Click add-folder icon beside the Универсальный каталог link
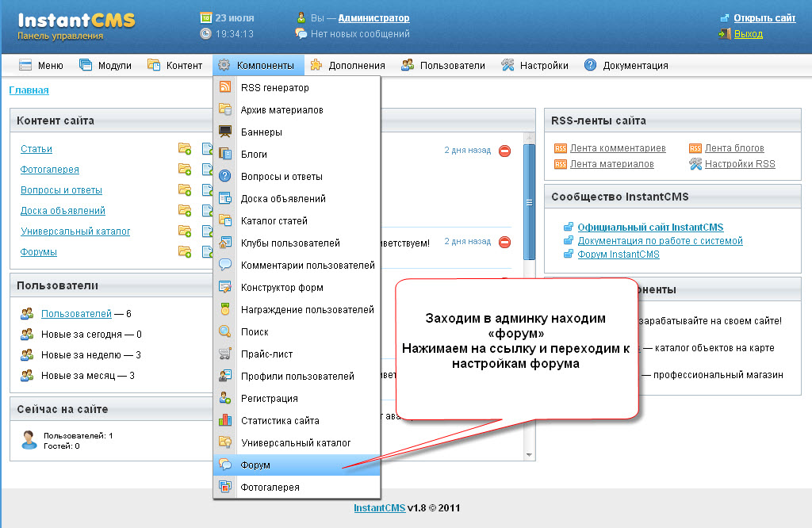The image size is (812, 528). point(185,231)
